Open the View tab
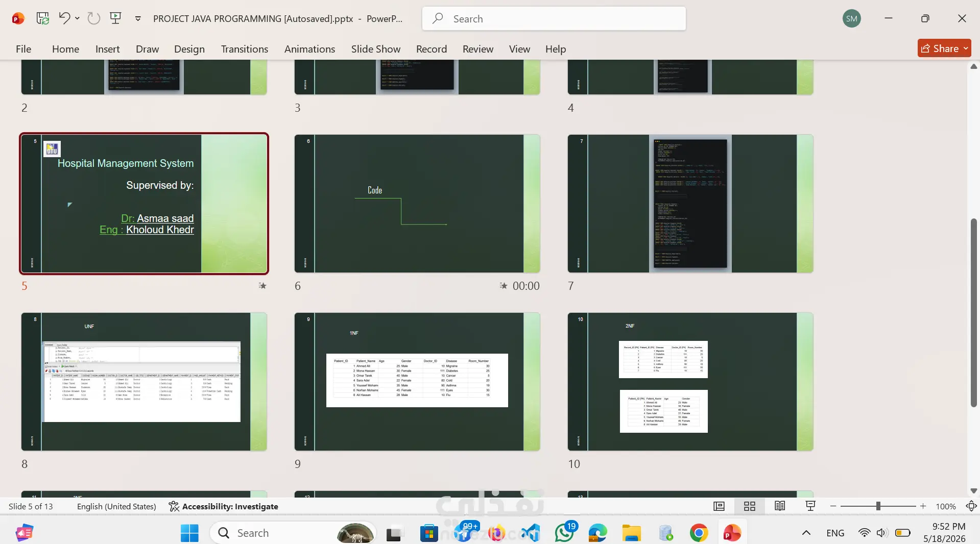The height and width of the screenshot is (544, 980). pos(519,49)
